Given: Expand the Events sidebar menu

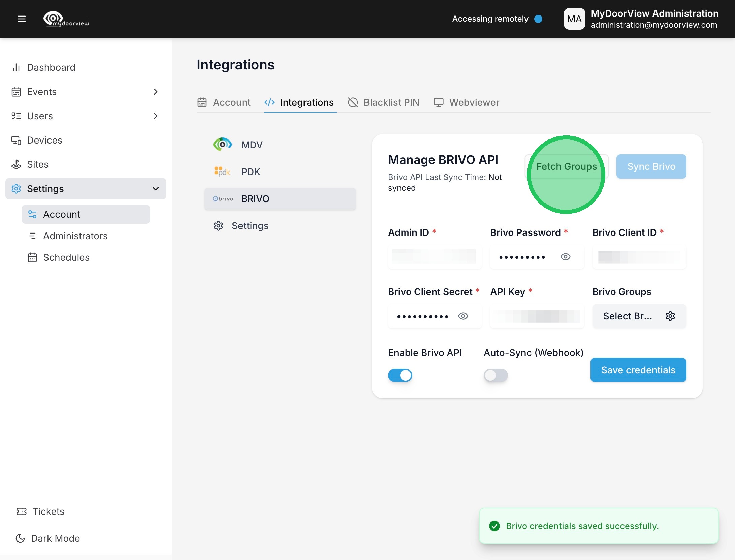Looking at the screenshot, I should click(x=156, y=92).
